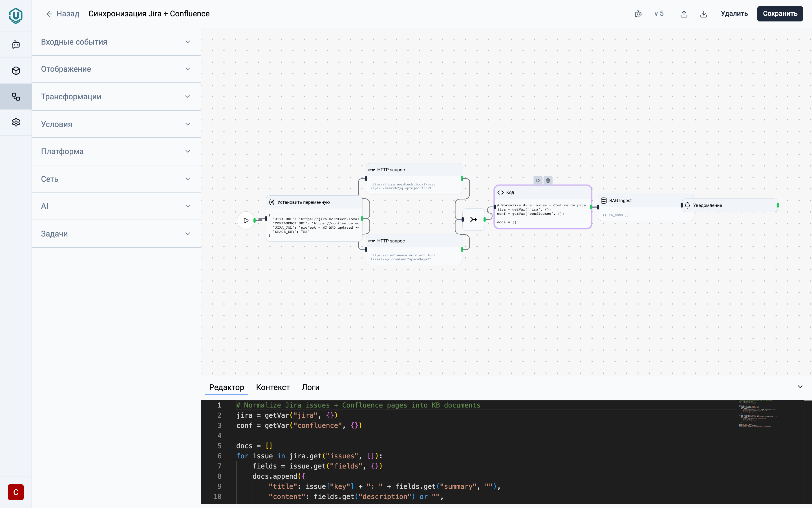Click line number 10 in editor gutter
The height and width of the screenshot is (508, 812).
pyautogui.click(x=217, y=497)
